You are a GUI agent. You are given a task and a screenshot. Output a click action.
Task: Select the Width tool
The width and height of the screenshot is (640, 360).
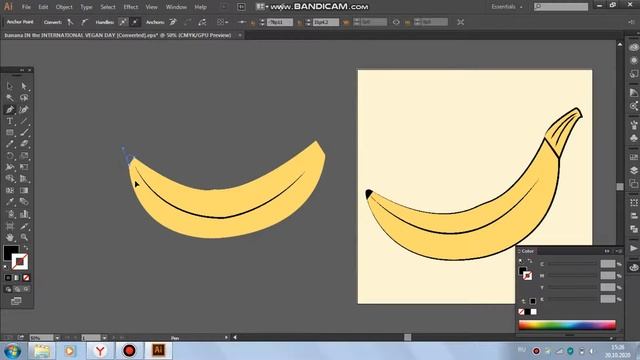(10, 167)
